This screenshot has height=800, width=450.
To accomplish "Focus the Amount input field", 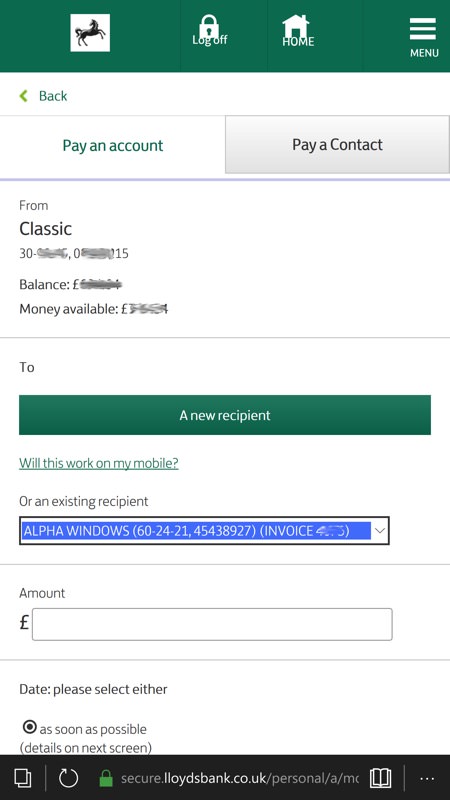I will 212,624.
